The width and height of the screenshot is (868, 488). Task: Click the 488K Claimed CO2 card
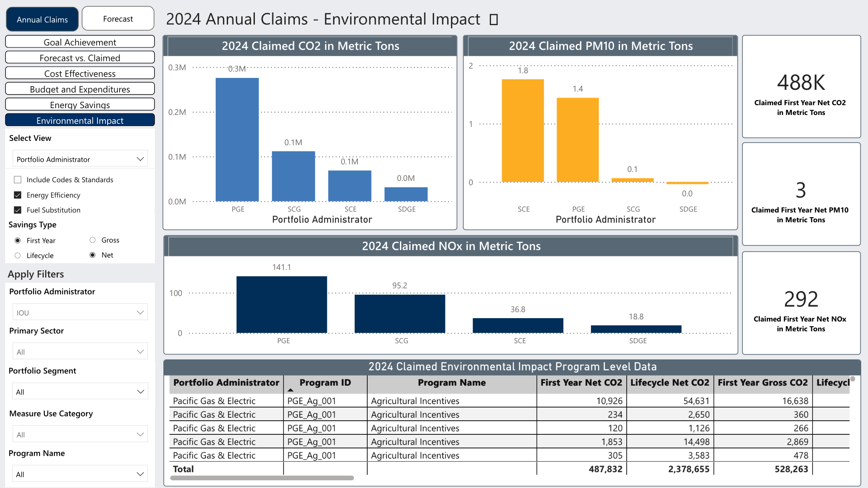[801, 87]
